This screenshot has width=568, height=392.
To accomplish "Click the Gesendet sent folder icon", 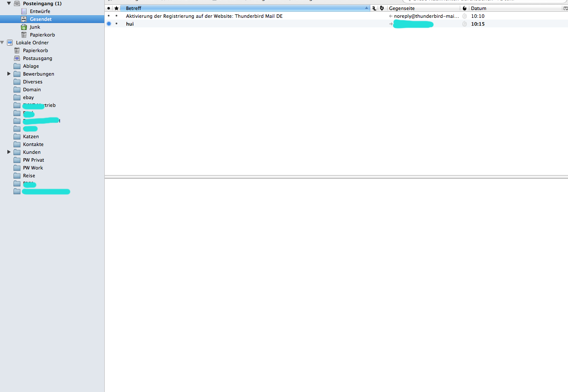I will tap(24, 19).
